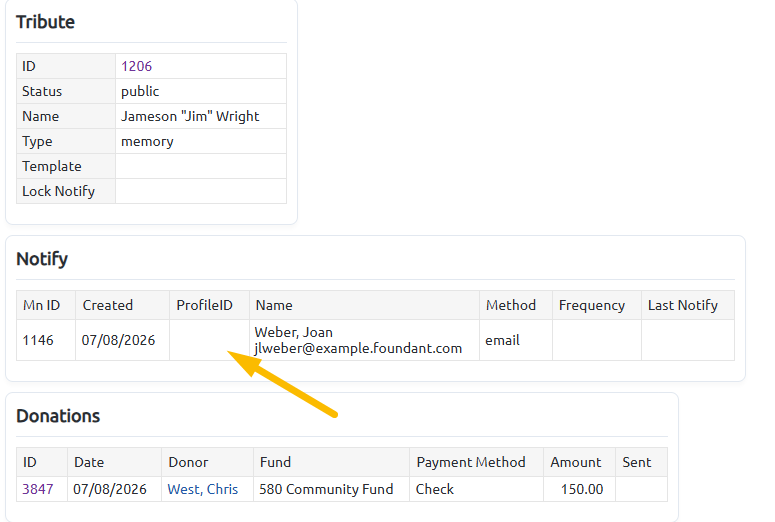Click Mn ID value 1146
This screenshot has width=775, height=522.
click(38, 340)
